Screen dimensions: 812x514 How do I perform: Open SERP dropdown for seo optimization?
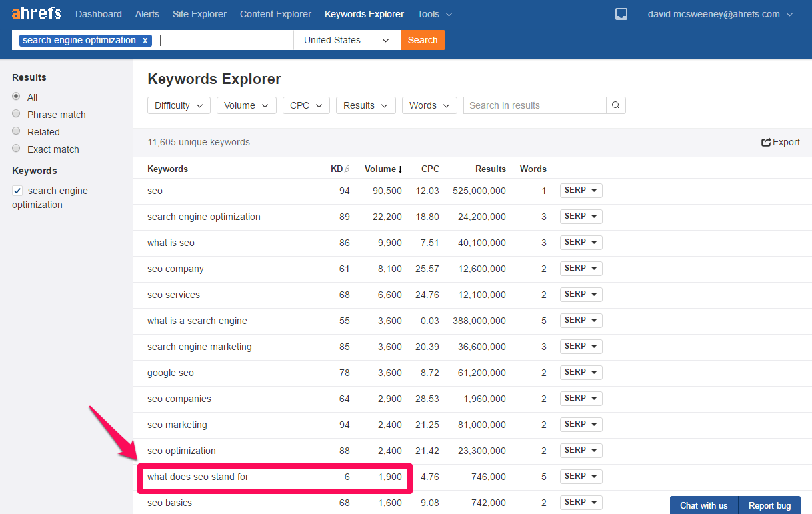point(581,451)
